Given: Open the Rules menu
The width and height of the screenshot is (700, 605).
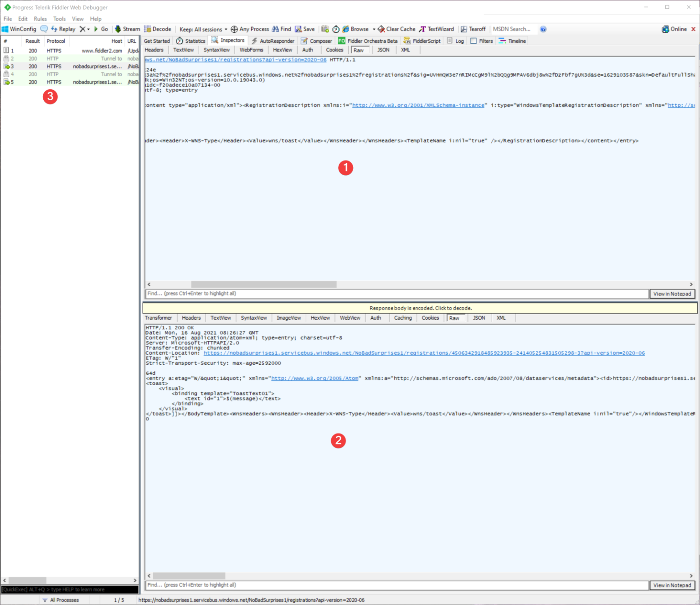Looking at the screenshot, I should [x=40, y=19].
